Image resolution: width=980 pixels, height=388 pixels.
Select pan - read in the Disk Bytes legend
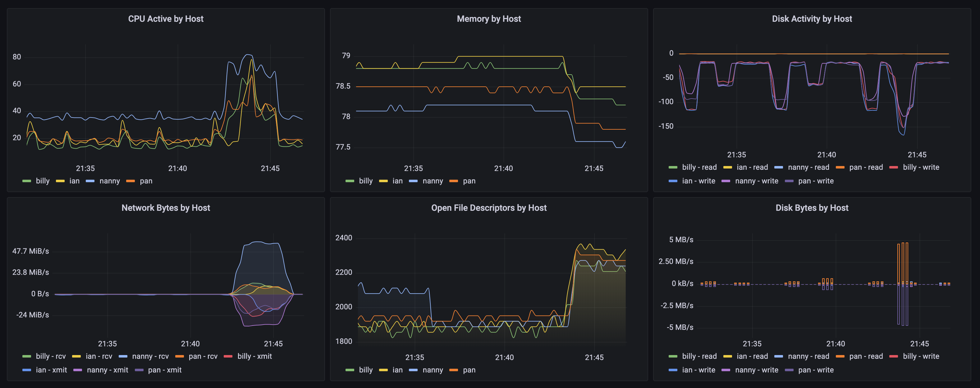(x=866, y=356)
